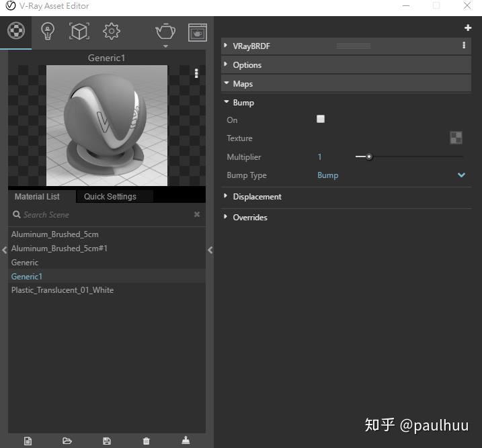Switch to Quick Settings tab
The image size is (482, 448).
click(x=110, y=197)
